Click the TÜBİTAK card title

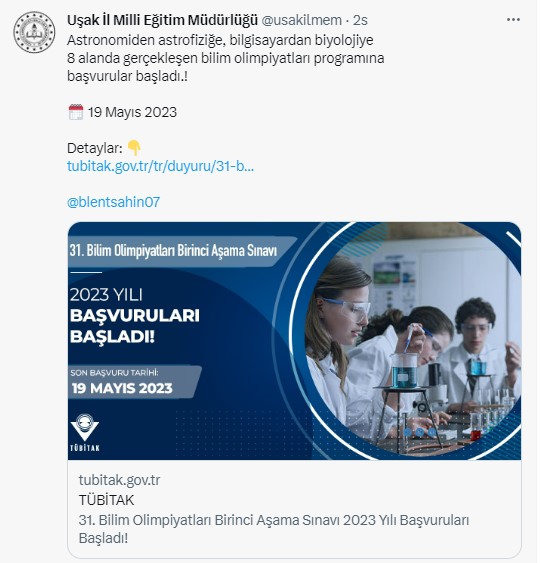coord(106,500)
